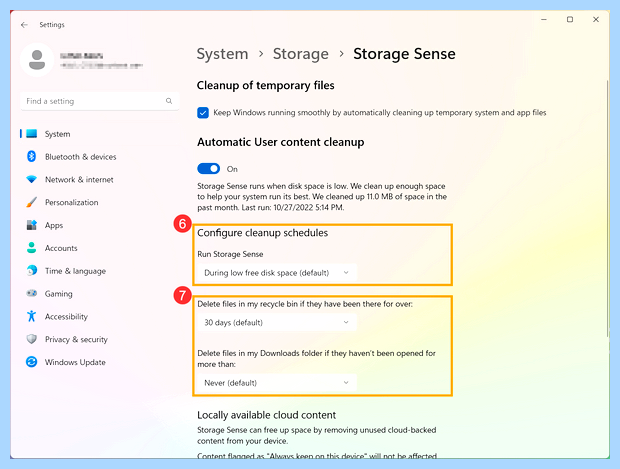Screen dimensions: 620x469
Task: Open the user profile avatar
Action: click(x=37, y=60)
